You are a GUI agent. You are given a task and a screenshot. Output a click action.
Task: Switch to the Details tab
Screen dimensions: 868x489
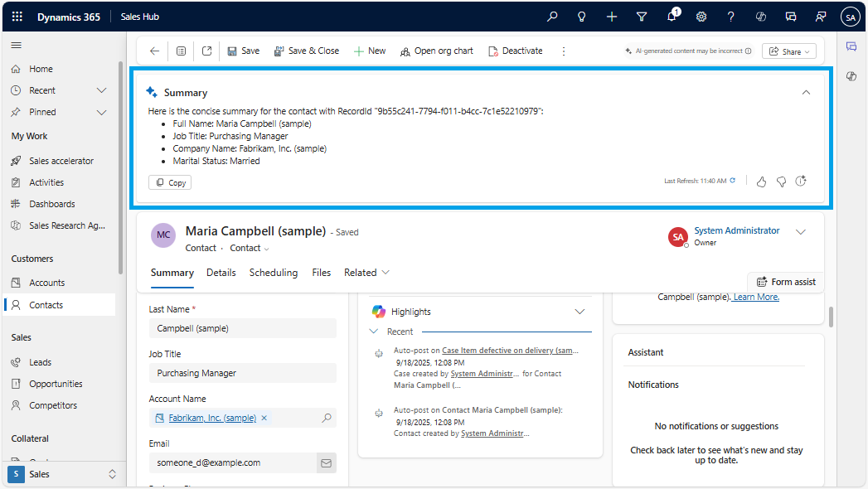point(221,273)
